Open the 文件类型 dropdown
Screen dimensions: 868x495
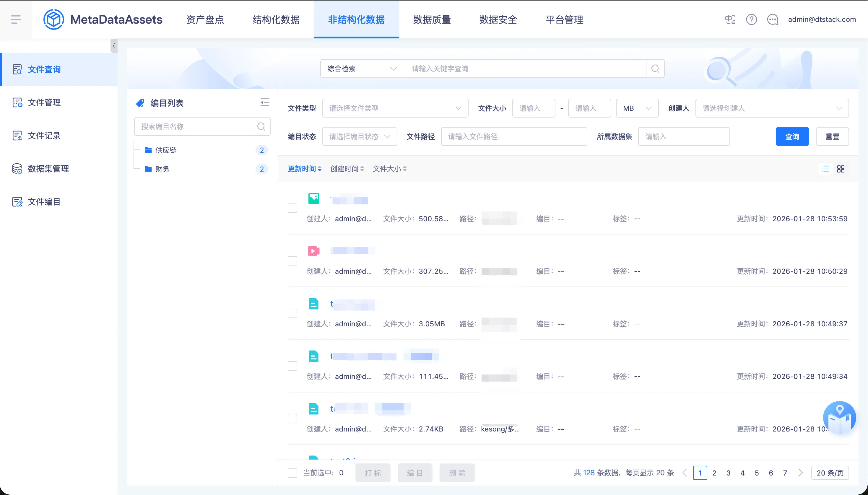[395, 108]
